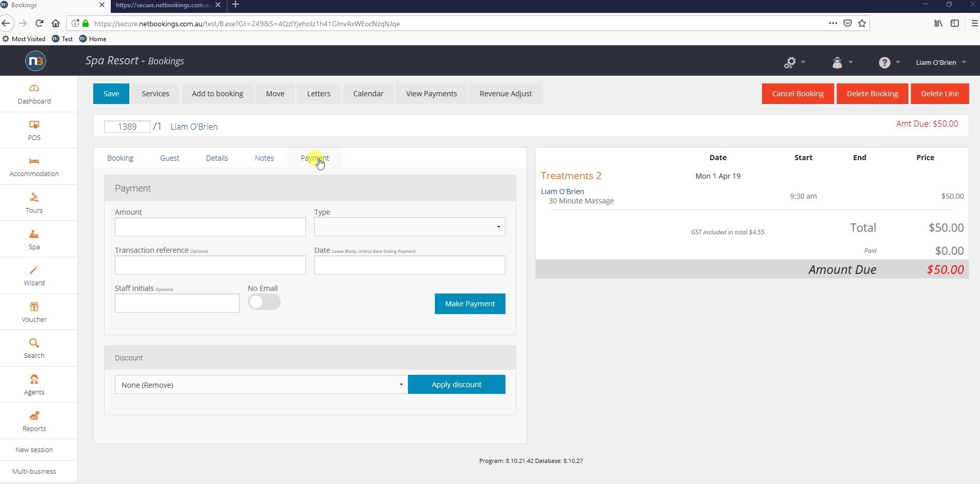
Task: Launch the Wizard wand icon
Action: pyautogui.click(x=34, y=270)
